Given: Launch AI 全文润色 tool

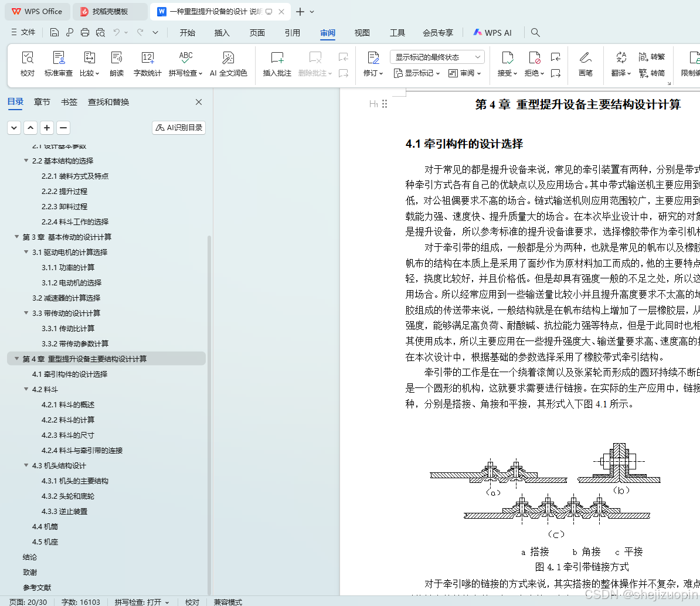Looking at the screenshot, I should pyautogui.click(x=228, y=64).
